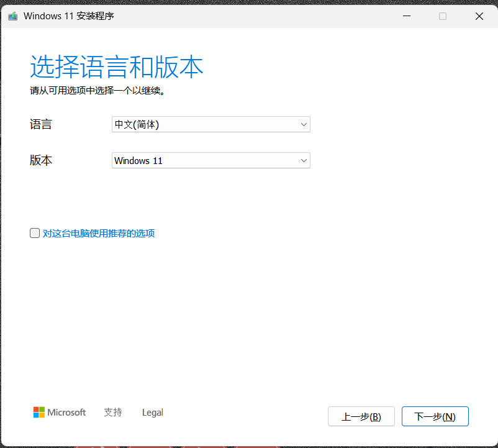The width and height of the screenshot is (498, 448).
Task: Click the 选择语言和版本 heading
Action: coord(117,66)
